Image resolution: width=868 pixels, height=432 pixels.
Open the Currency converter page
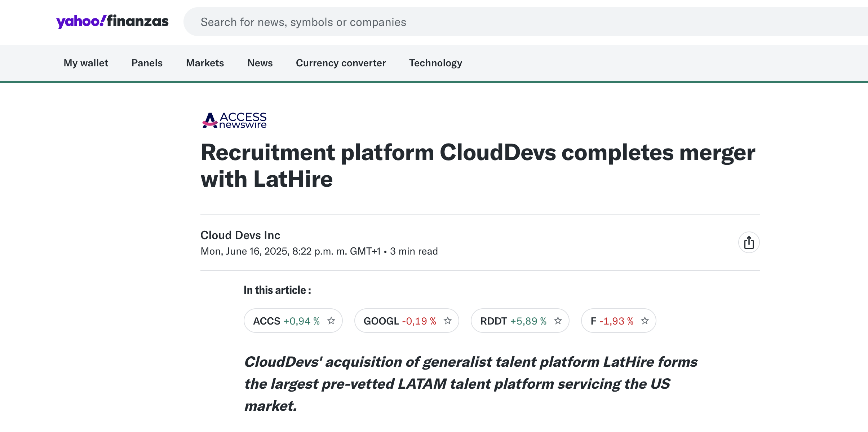point(341,63)
